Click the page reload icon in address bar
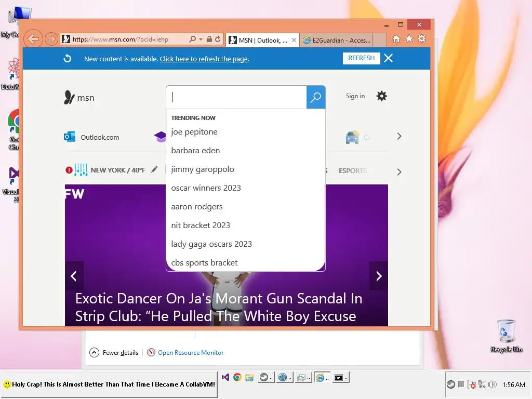Image resolution: width=532 pixels, height=399 pixels. point(218,39)
